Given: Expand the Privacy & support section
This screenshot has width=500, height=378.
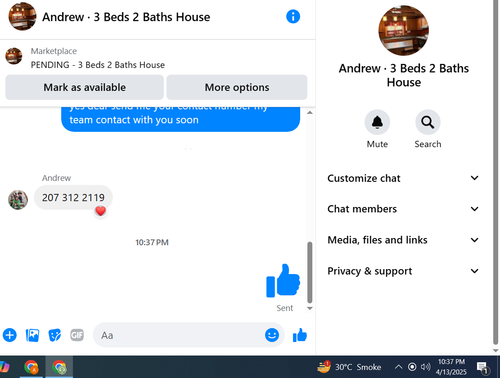Looking at the screenshot, I should click(x=403, y=271).
